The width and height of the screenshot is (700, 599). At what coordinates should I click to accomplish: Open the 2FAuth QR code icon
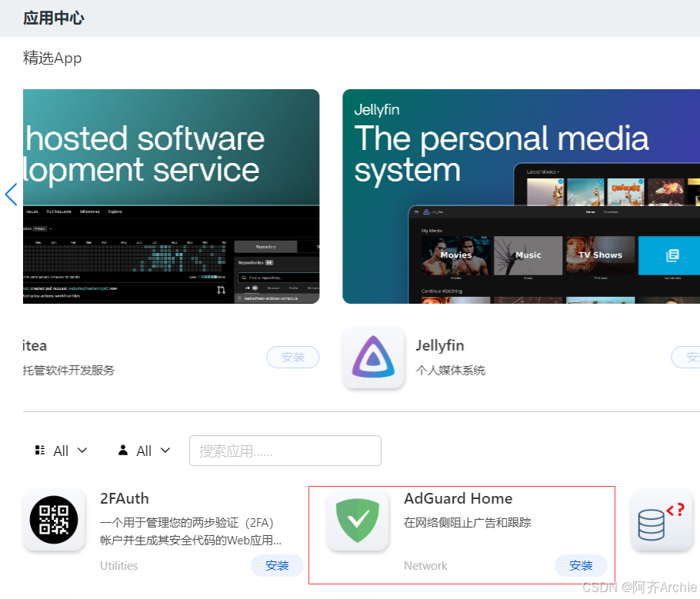[x=54, y=520]
